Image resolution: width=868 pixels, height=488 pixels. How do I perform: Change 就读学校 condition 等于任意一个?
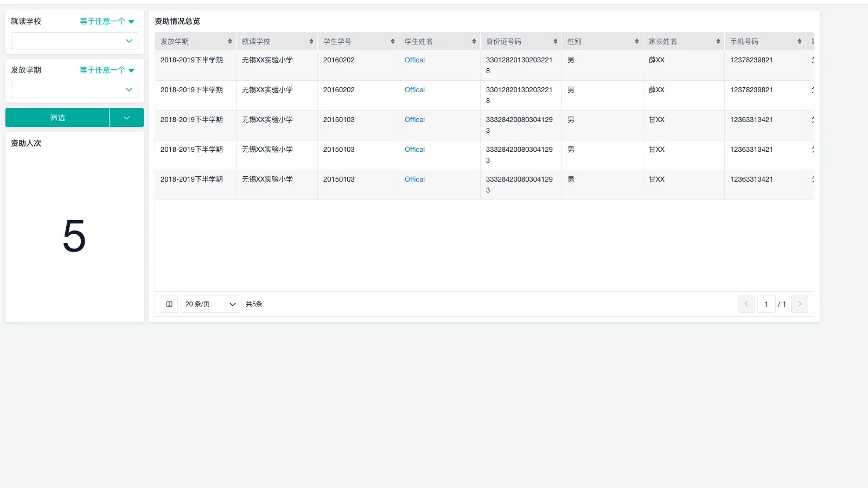pos(107,22)
